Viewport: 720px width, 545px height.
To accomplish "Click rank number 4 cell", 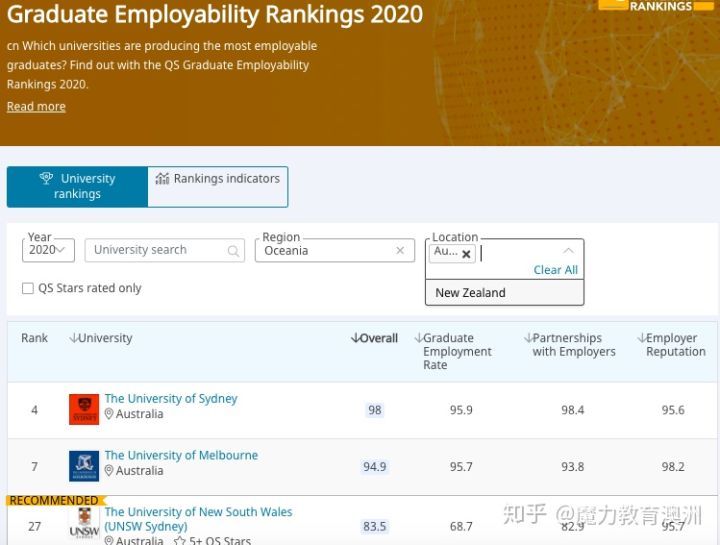I will coord(34,410).
